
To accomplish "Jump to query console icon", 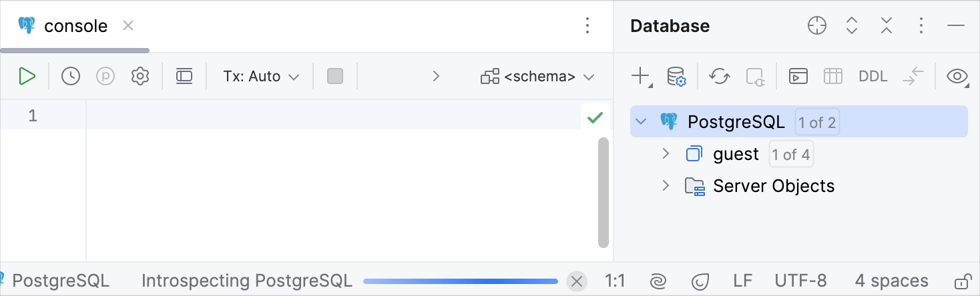I will coord(798,77).
